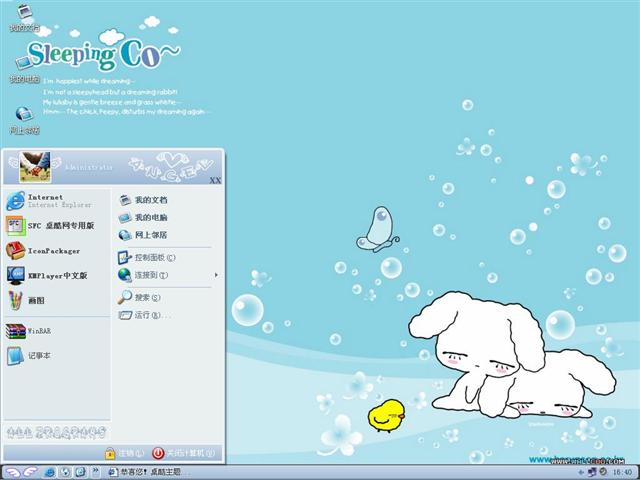The height and width of the screenshot is (480, 640).
Task: Expand quick launch overflow chevron
Action: coord(96,471)
